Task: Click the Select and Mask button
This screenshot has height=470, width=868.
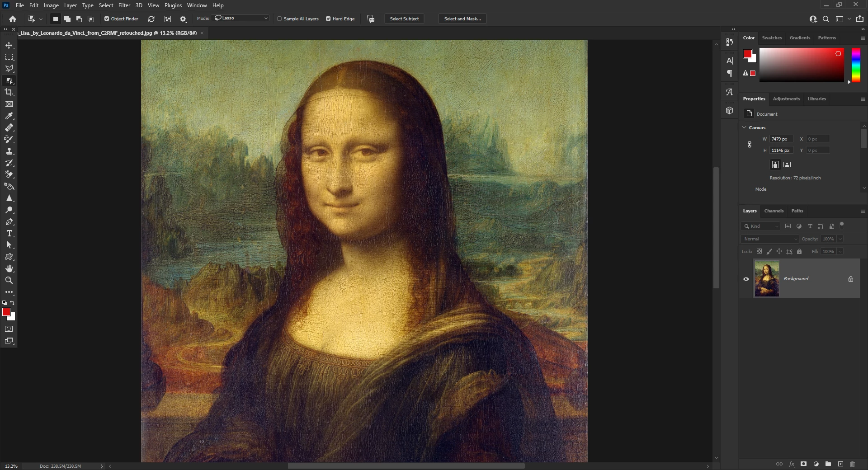Action: click(x=462, y=19)
